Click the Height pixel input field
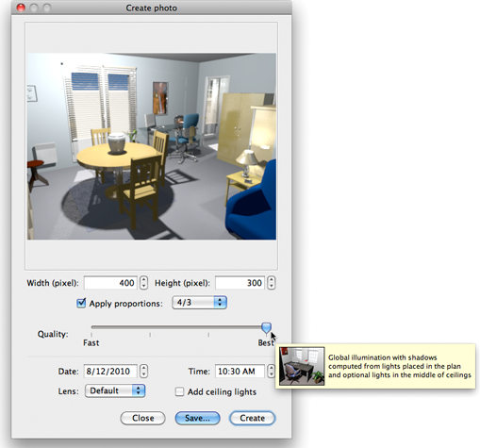Viewport: 480px width, 448px height. coord(240,283)
